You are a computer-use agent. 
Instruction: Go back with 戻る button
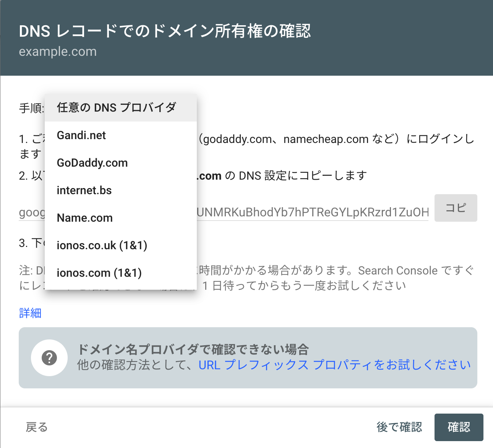click(37, 427)
